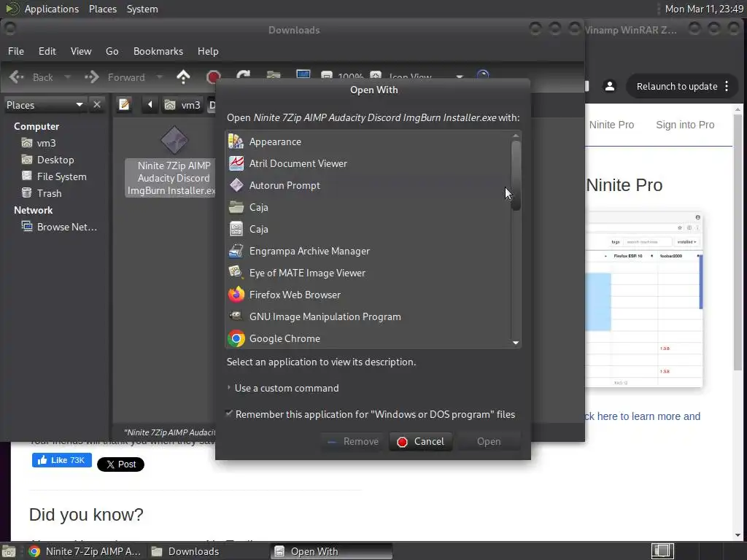The width and height of the screenshot is (747, 560).
Task: Open Chrome profile avatar icon
Action: pyautogui.click(x=609, y=86)
